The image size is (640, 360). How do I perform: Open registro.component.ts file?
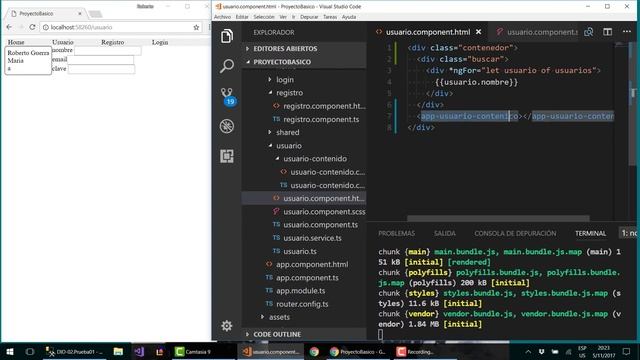[x=321, y=119]
